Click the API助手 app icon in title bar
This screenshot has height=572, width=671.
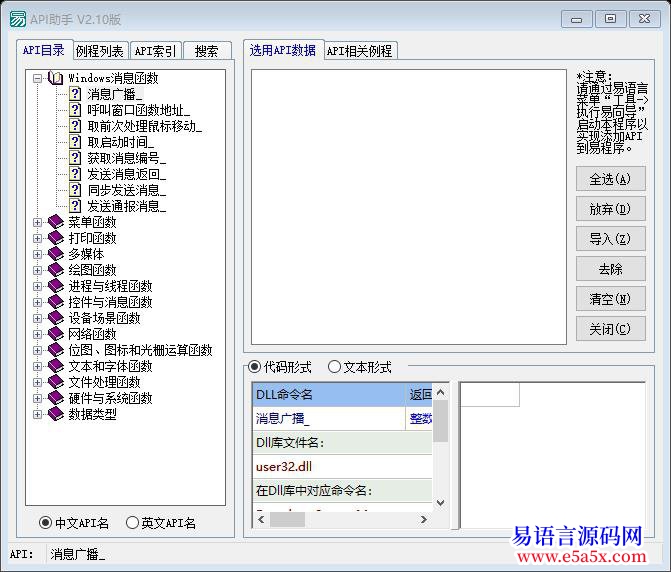18,19
